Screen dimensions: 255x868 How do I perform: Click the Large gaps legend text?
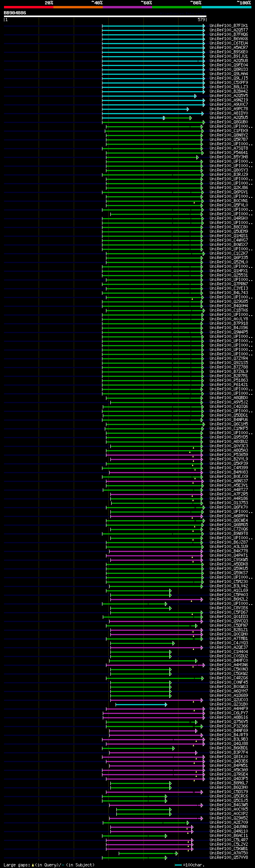click(x=49, y=865)
